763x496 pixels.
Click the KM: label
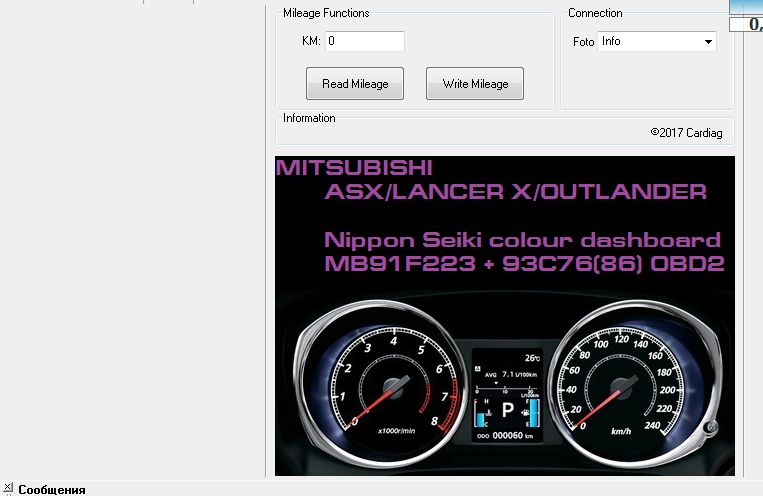[311, 41]
